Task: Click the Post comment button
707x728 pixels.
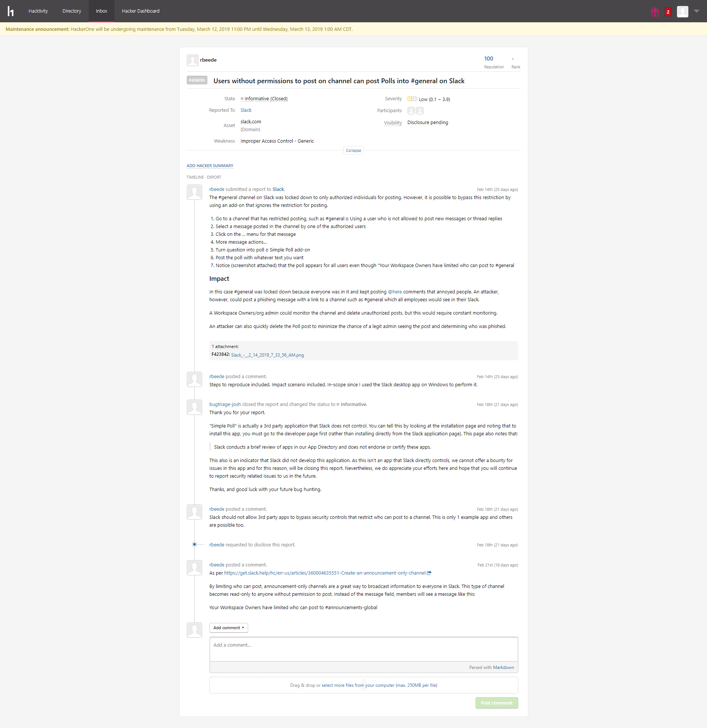Action: [x=497, y=703]
